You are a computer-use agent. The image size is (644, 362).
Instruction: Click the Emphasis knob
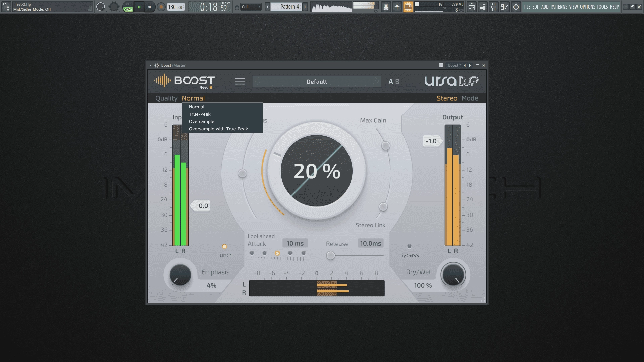click(180, 275)
